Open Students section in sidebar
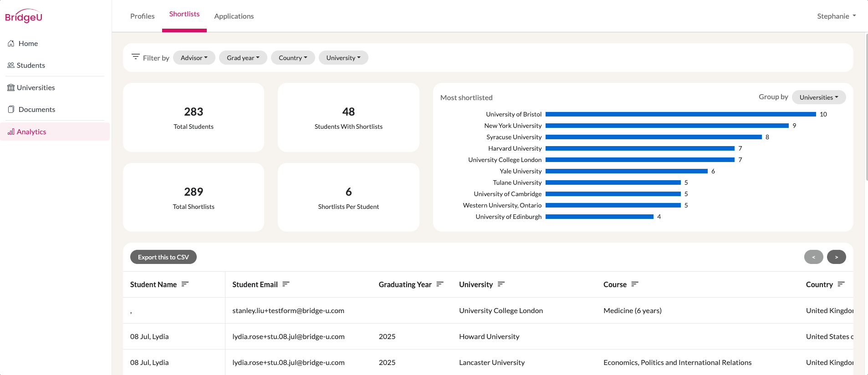The width and height of the screenshot is (868, 375). [55, 65]
